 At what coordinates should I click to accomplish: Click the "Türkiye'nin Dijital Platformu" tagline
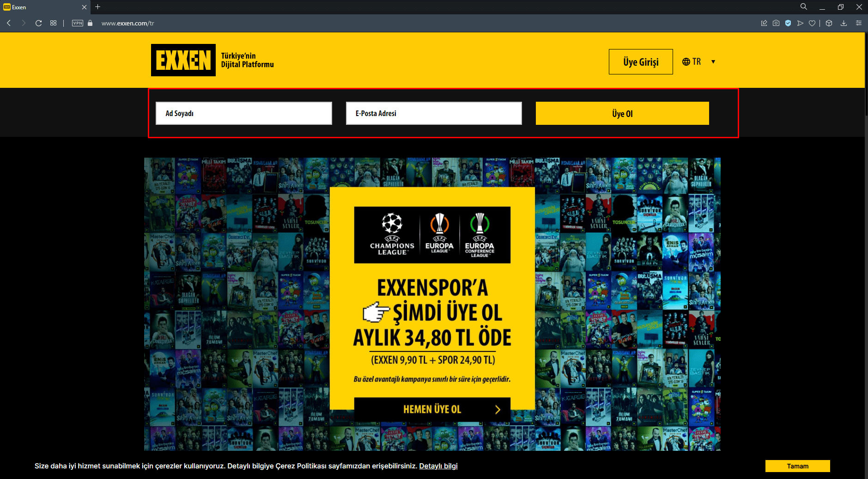[x=247, y=60]
